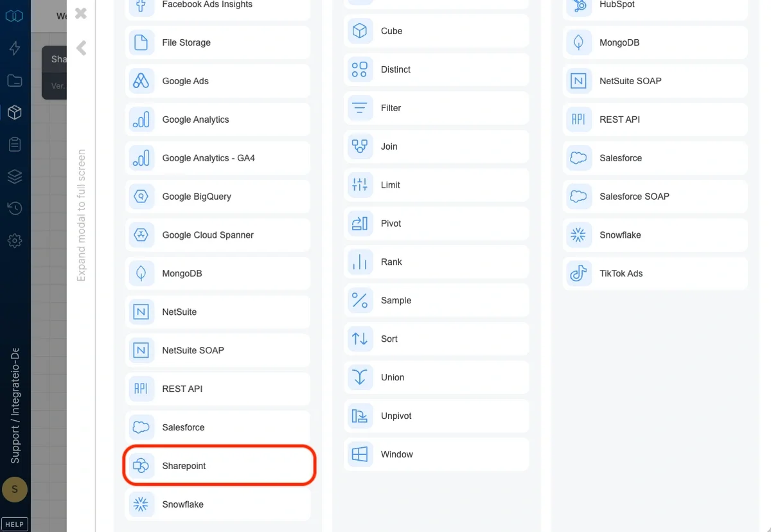The width and height of the screenshot is (771, 532).
Task: Open the user avatar labeled S
Action: coord(15,490)
